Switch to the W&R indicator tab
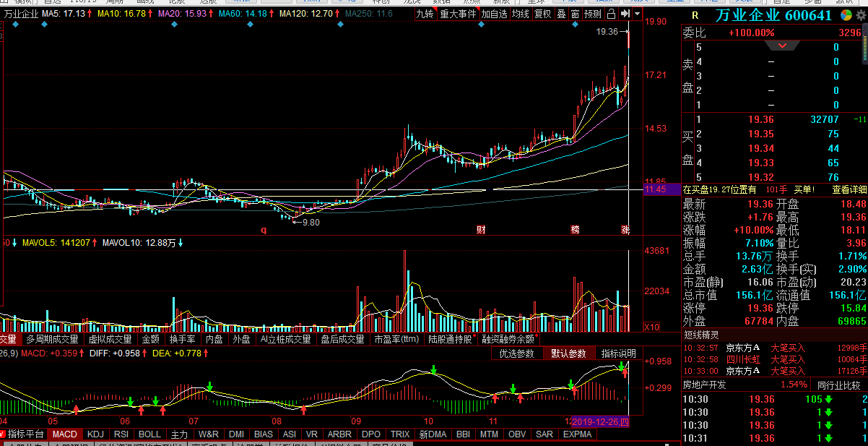 point(209,434)
